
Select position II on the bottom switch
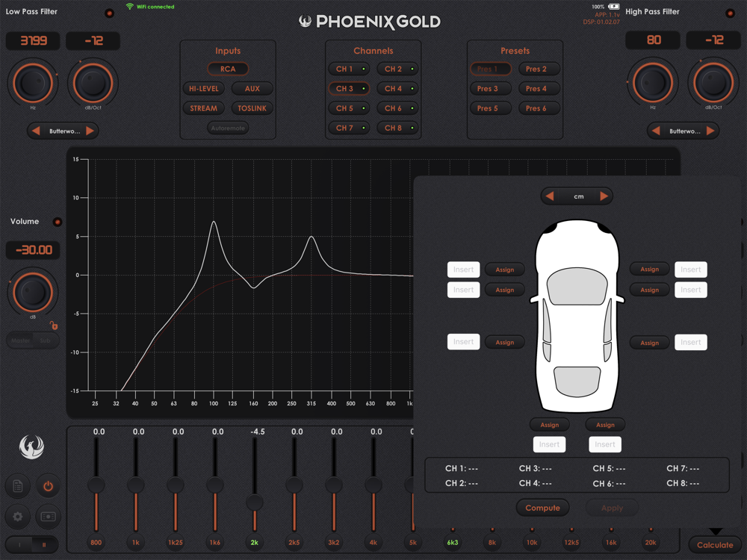[45, 544]
